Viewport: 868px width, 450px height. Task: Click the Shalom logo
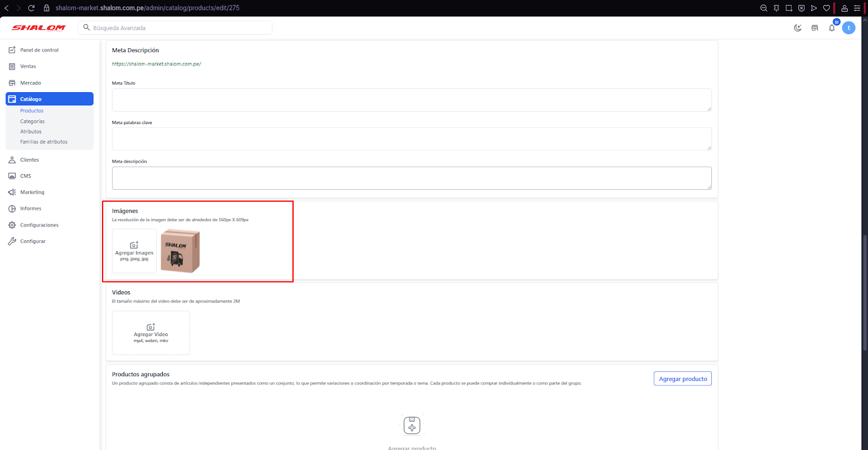tap(39, 28)
